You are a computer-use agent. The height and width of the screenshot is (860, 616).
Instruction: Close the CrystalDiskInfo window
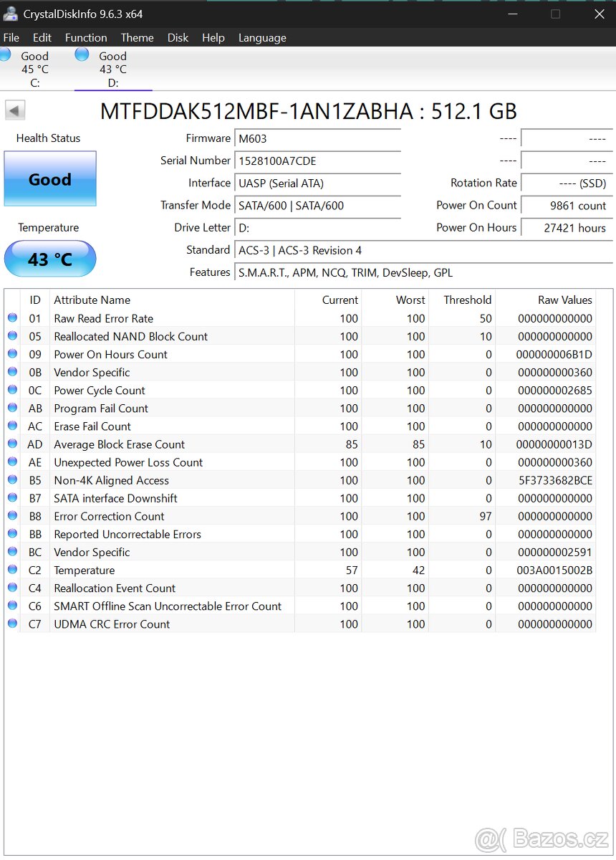pyautogui.click(x=600, y=14)
